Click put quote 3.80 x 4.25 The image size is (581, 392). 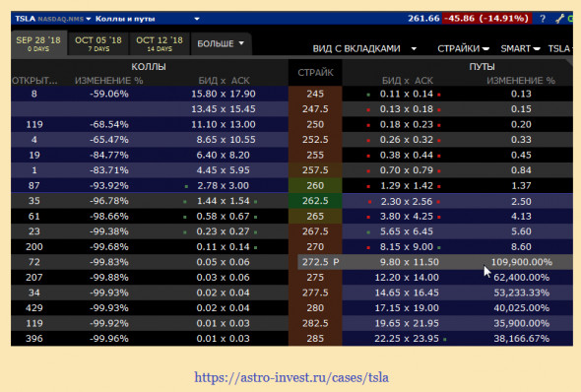coord(407,216)
